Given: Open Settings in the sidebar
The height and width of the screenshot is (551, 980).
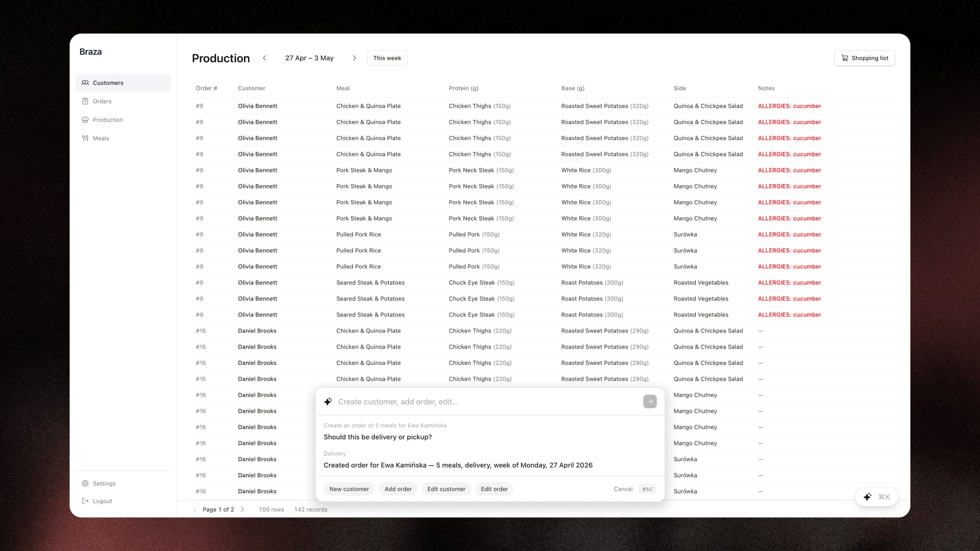Looking at the screenshot, I should pos(122,483).
